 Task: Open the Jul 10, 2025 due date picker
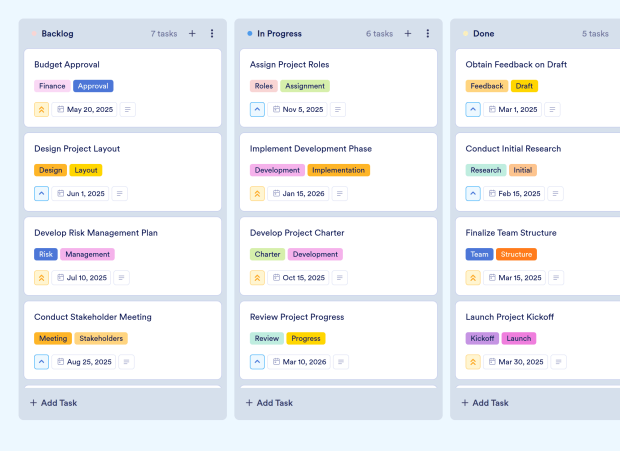pos(81,278)
